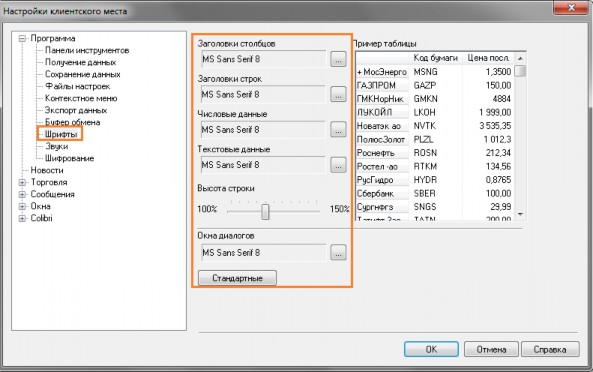Open Буфер обмена settings
The image size is (593, 372).
[73, 122]
